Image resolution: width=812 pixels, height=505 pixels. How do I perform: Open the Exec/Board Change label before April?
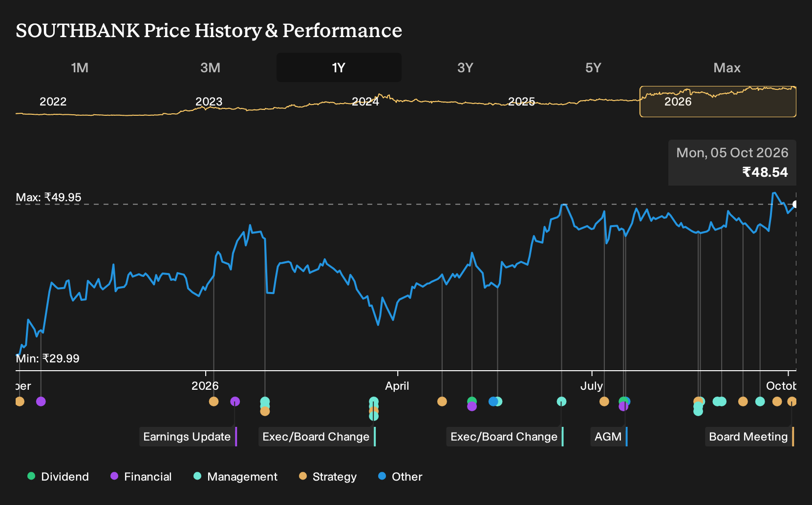(x=317, y=437)
